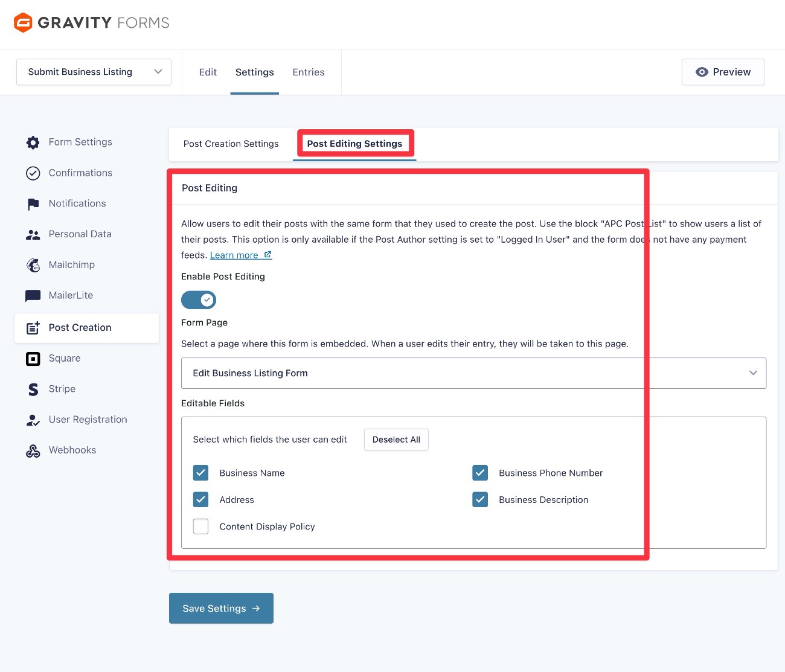Image resolution: width=785 pixels, height=672 pixels.
Task: Click the Stripe payment icon
Action: (33, 389)
